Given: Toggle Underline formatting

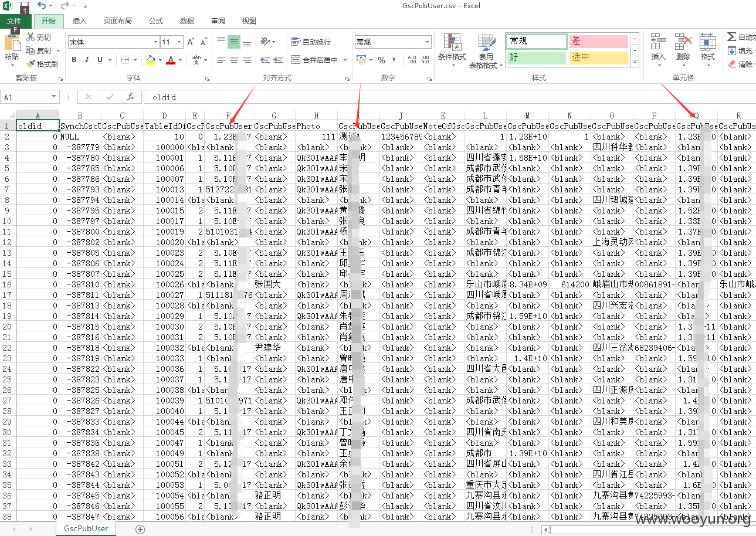Looking at the screenshot, I should [x=100, y=60].
